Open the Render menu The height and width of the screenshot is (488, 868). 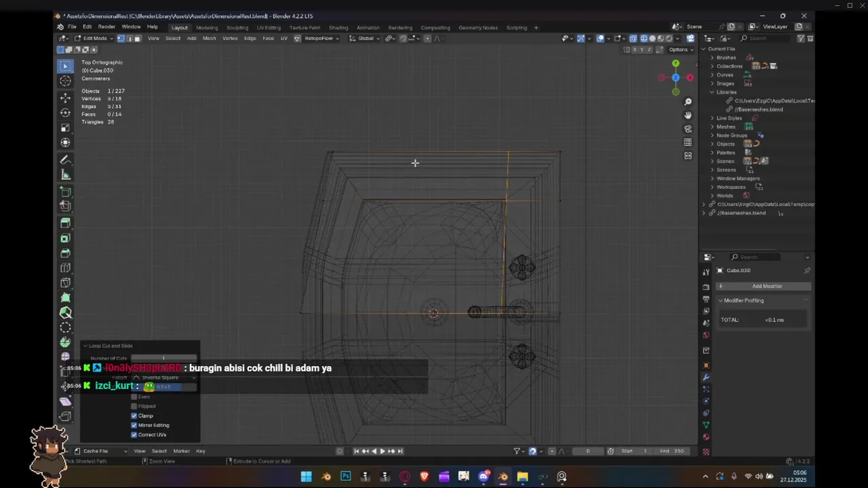pyautogui.click(x=106, y=27)
